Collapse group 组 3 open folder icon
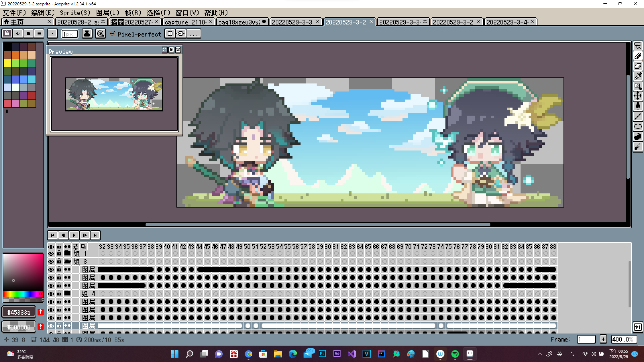Image resolution: width=644 pixels, height=362 pixels. [x=67, y=261]
